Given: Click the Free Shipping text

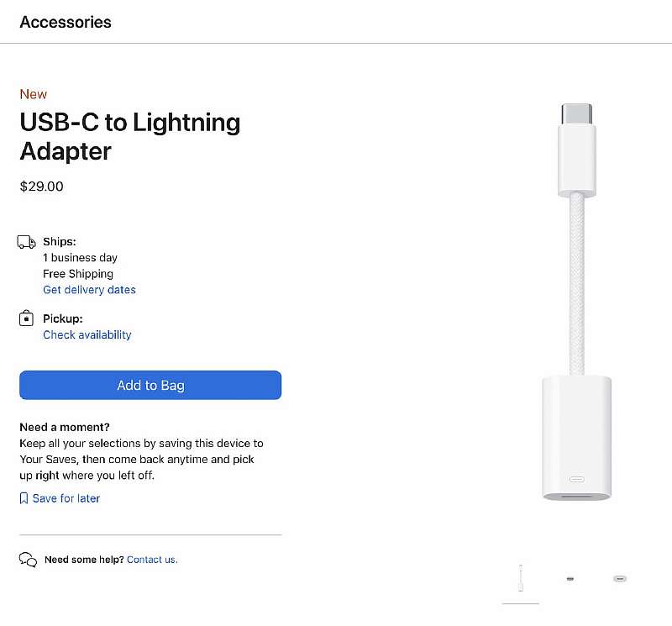Looking at the screenshot, I should (x=78, y=274).
